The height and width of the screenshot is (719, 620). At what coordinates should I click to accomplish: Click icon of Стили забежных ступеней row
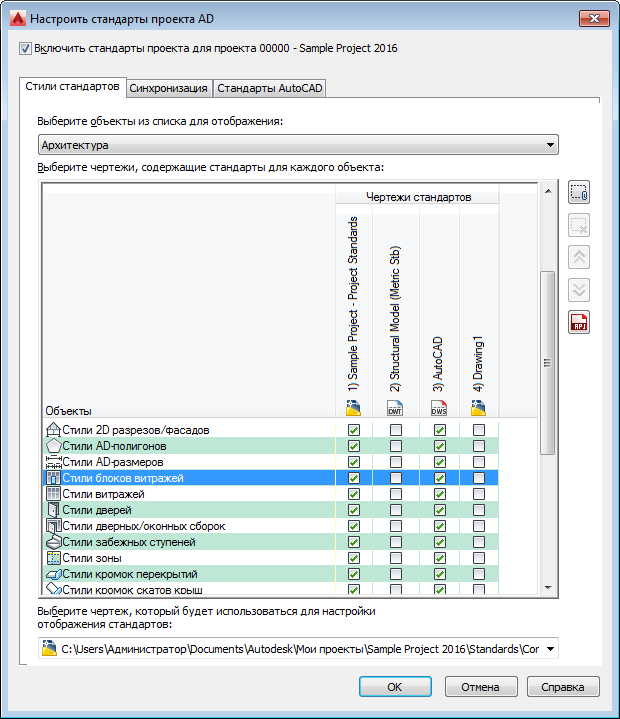(53, 542)
